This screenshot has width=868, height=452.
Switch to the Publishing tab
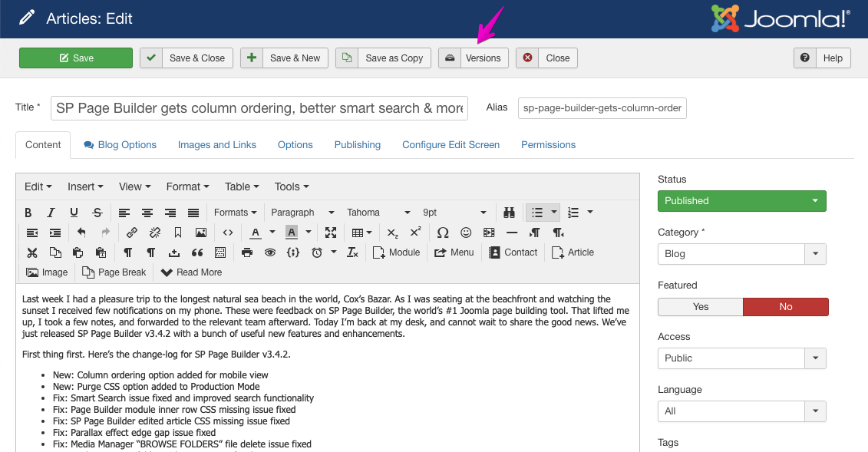[x=357, y=144]
